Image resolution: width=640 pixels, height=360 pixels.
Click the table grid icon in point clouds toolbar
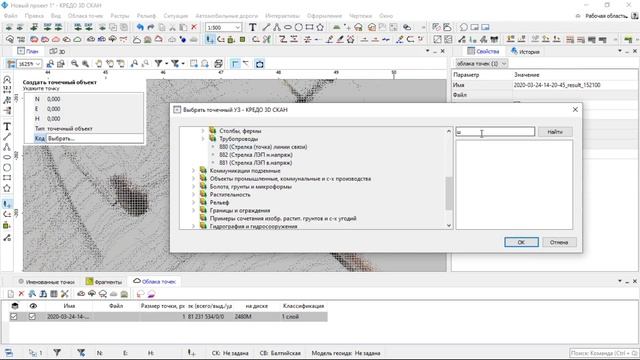54,293
